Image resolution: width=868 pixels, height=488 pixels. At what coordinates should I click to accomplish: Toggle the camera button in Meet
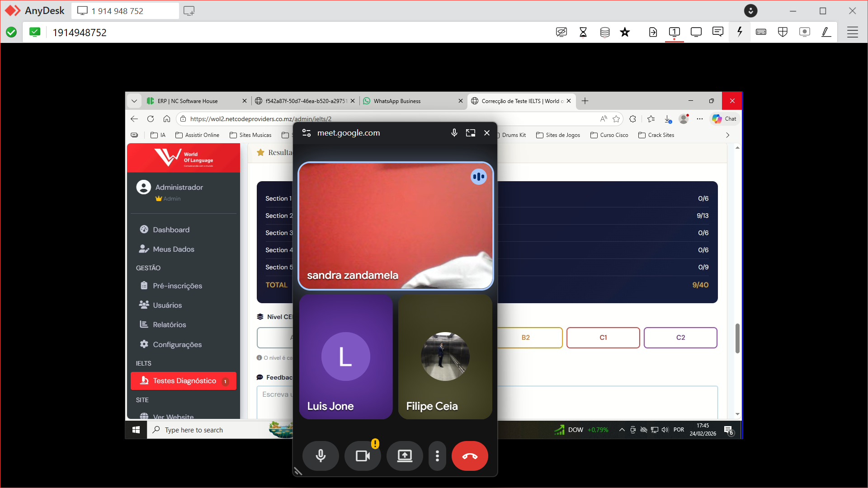(363, 456)
